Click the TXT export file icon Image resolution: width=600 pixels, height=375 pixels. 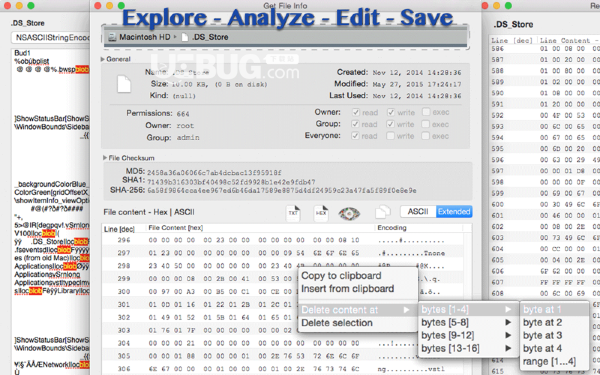(293, 213)
